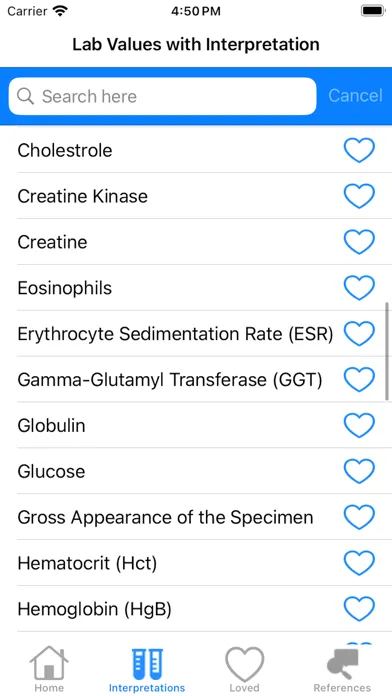Image resolution: width=392 pixels, height=696 pixels.
Task: Open Erythrocyte Sedimentation Rate (ESR) entry
Action: point(196,333)
